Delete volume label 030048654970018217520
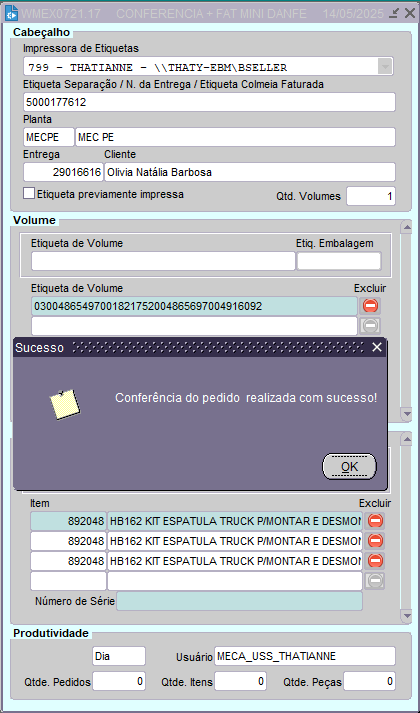420x713 pixels. coord(370,306)
